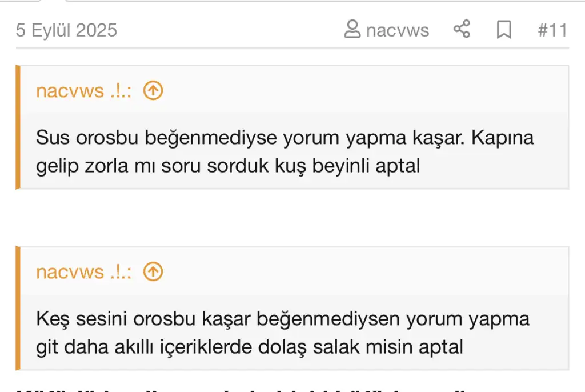
Task: Jump to the original post via the first quote's arrow
Action: (153, 90)
